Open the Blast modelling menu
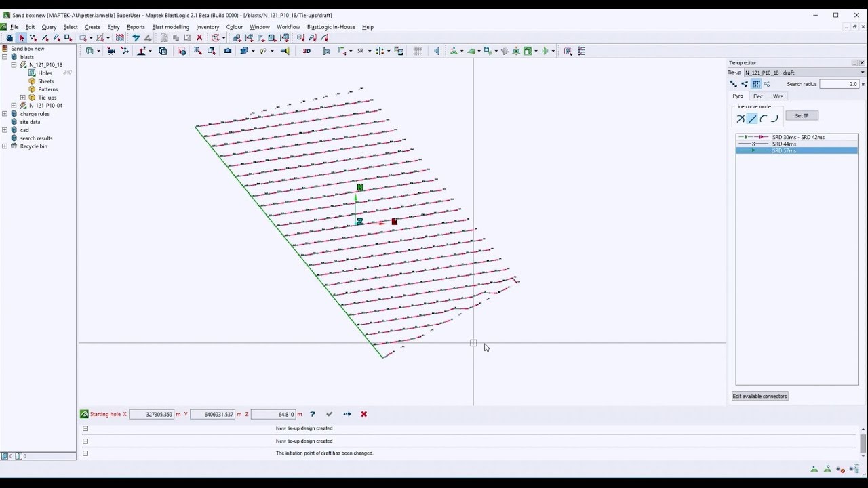868x488 pixels. [x=170, y=27]
